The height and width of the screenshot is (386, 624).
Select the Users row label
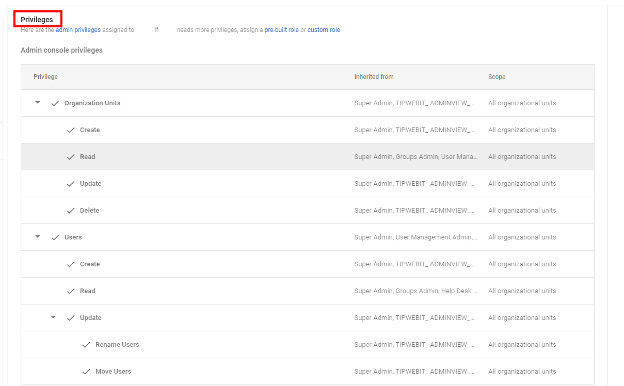pos(73,237)
